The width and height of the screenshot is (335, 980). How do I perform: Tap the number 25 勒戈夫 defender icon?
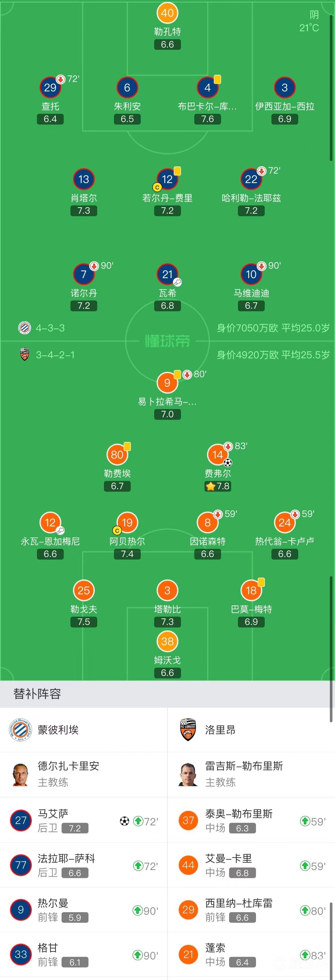tap(84, 591)
